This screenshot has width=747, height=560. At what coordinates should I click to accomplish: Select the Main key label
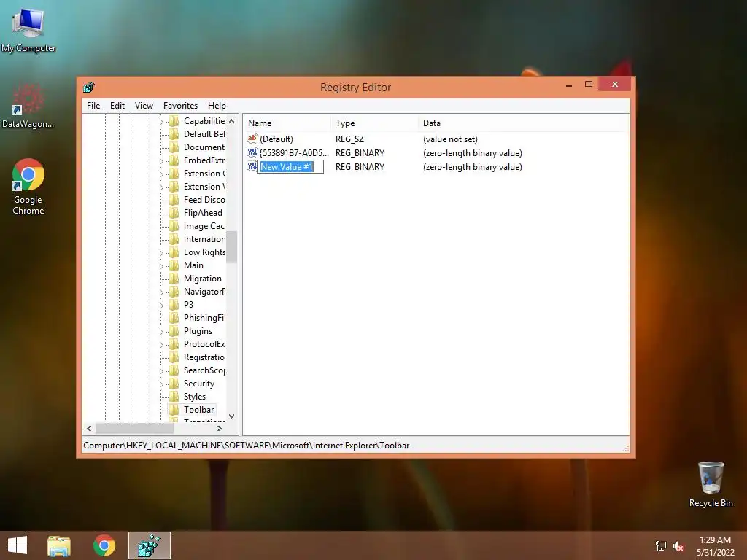(x=193, y=265)
